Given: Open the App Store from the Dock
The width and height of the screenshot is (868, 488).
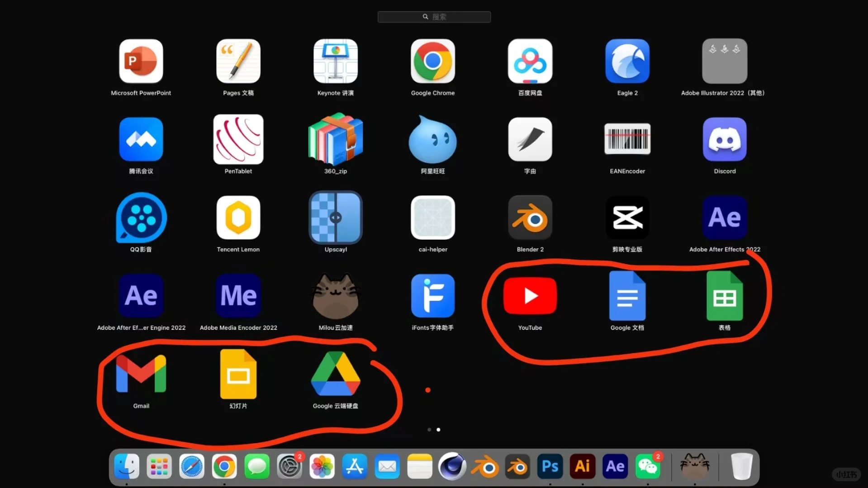Looking at the screenshot, I should [x=355, y=466].
